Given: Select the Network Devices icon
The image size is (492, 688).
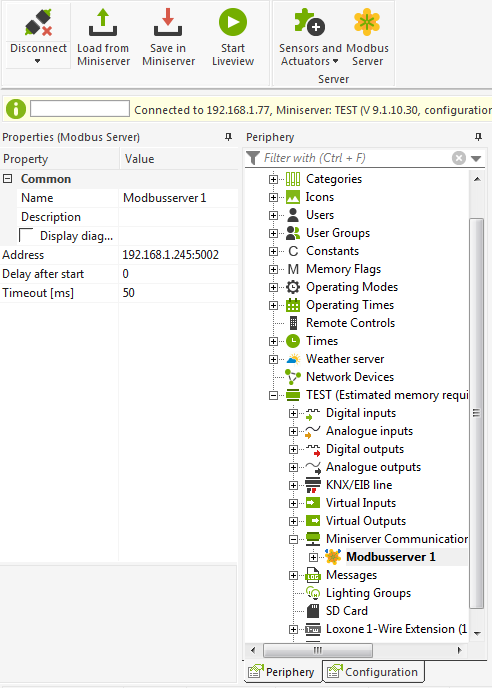Looking at the screenshot, I should point(293,377).
